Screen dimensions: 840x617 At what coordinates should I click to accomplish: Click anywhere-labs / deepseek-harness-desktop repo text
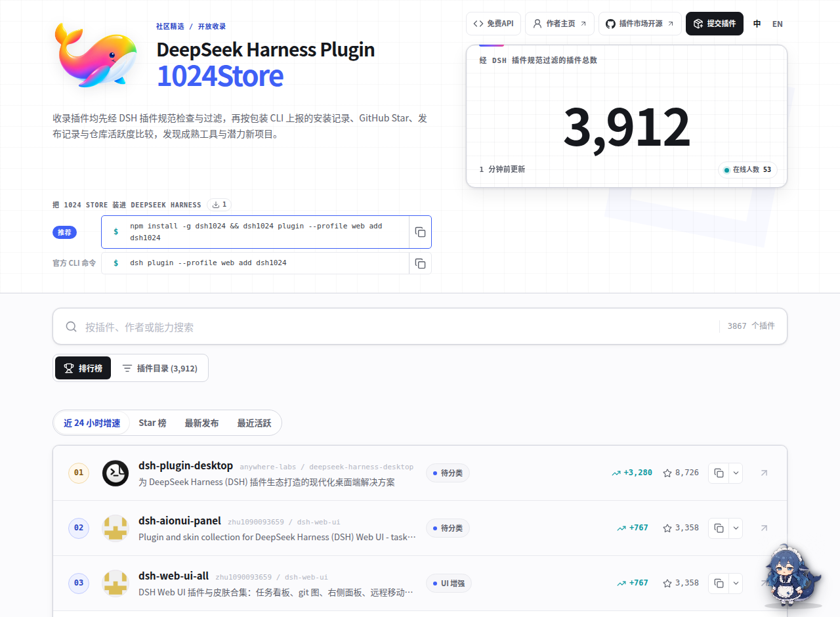click(327, 467)
